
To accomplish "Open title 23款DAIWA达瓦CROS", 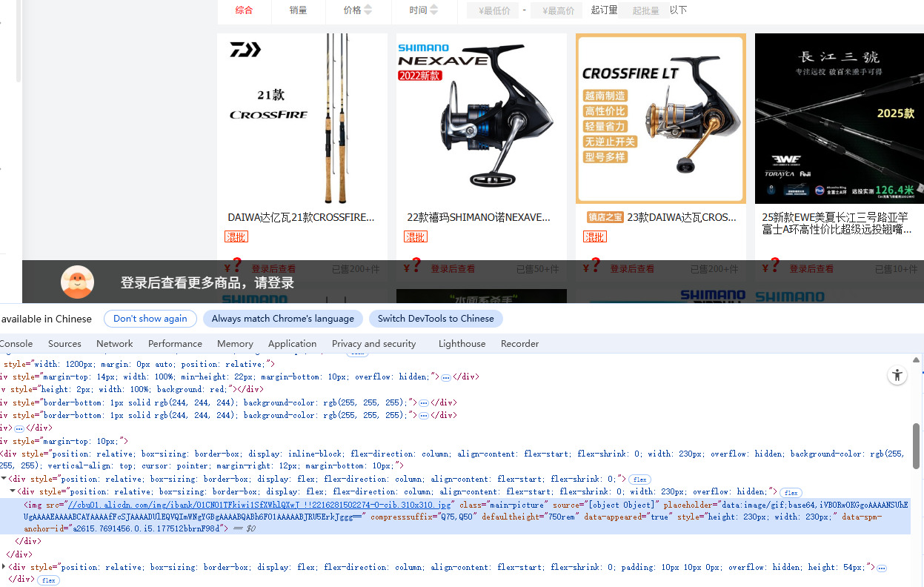I will pos(682,217).
